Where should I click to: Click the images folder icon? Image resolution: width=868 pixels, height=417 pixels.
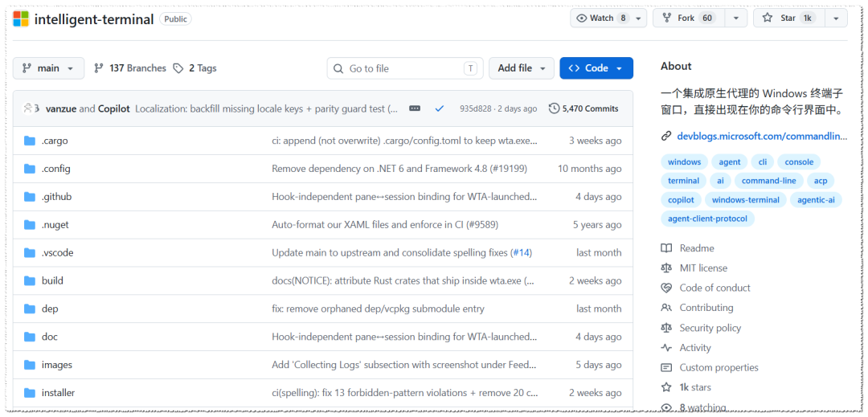point(30,365)
